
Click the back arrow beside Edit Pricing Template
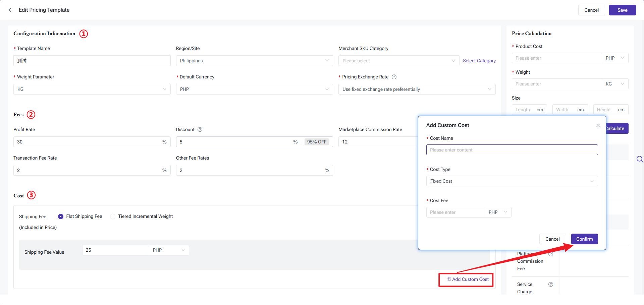coord(11,10)
